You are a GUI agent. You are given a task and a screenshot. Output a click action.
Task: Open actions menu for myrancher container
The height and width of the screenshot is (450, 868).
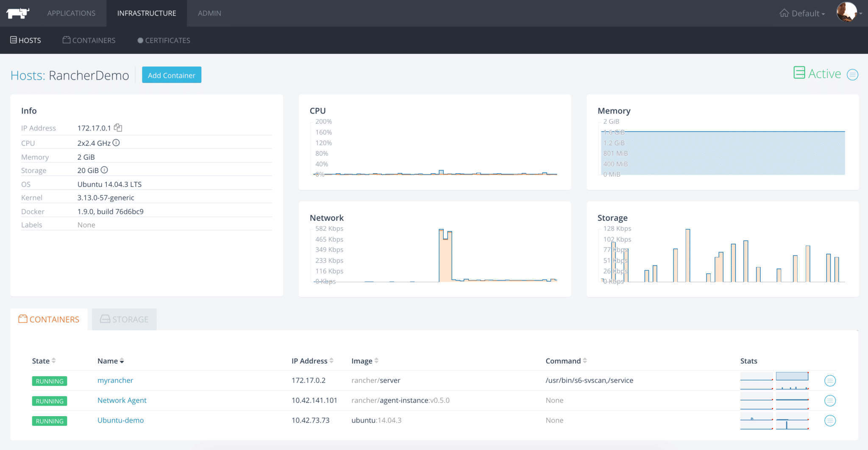(x=830, y=381)
